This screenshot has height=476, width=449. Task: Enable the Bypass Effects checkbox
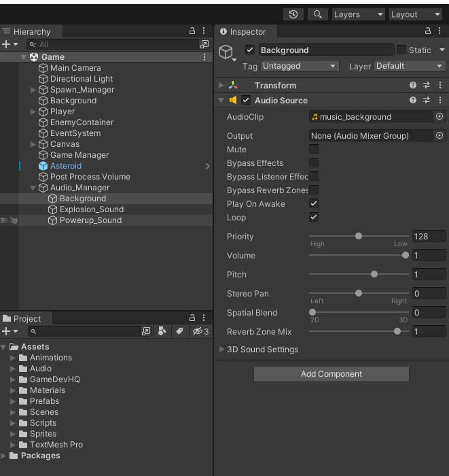coord(314,163)
